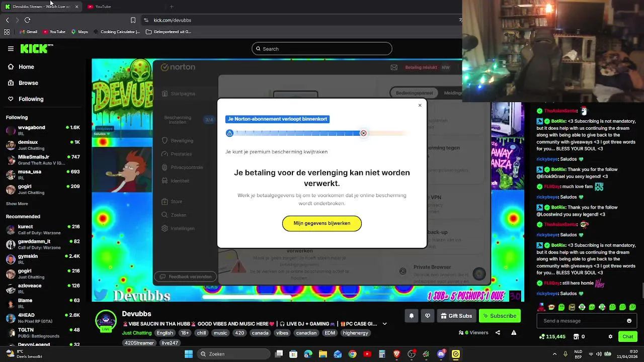This screenshot has width=644, height=362.
Task: Open Norton Identiteit sidebar item
Action: point(176,181)
